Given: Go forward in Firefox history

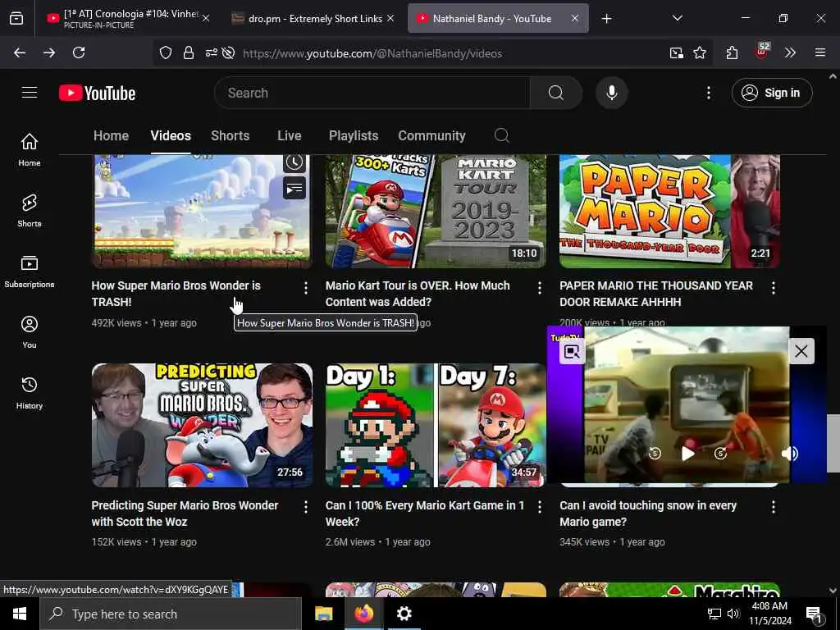Looking at the screenshot, I should coord(48,52).
